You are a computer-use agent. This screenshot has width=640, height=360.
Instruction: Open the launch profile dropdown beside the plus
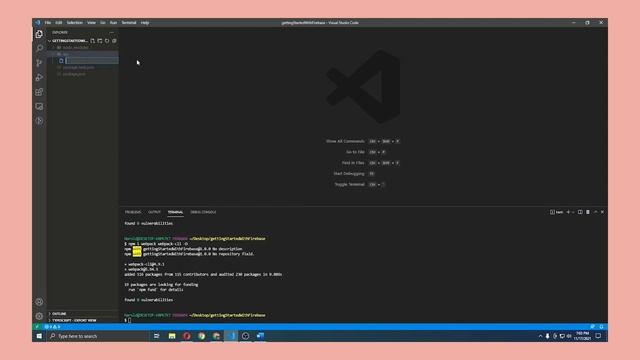[x=573, y=212]
